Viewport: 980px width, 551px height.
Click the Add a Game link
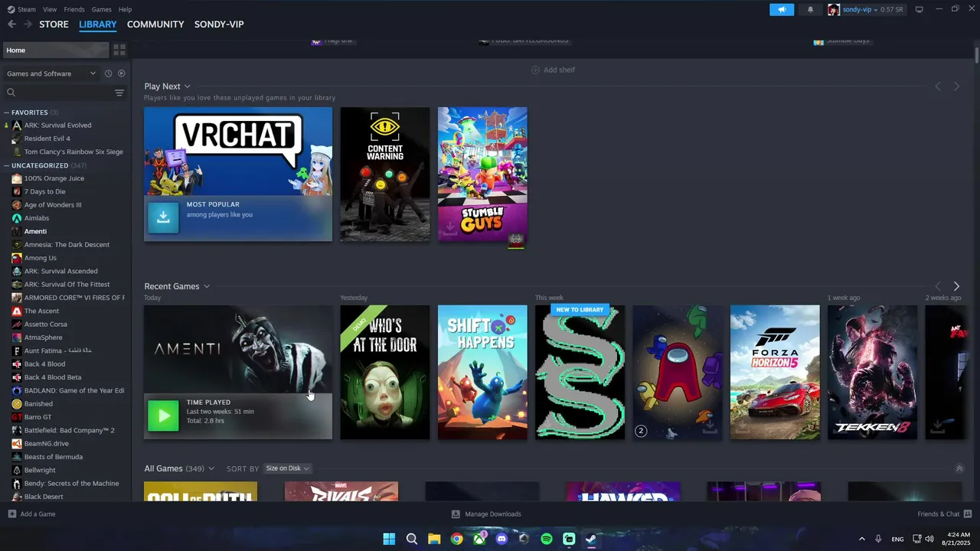[38, 514]
